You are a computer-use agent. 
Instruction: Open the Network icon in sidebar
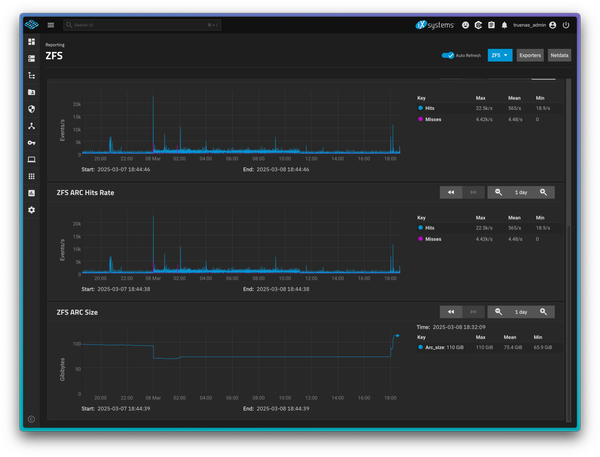[x=31, y=126]
